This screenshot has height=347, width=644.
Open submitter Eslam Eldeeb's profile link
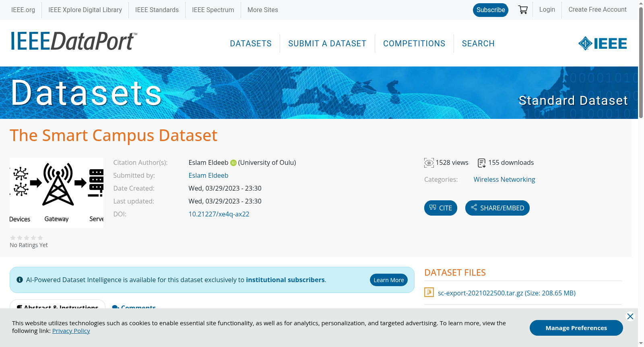pos(208,176)
